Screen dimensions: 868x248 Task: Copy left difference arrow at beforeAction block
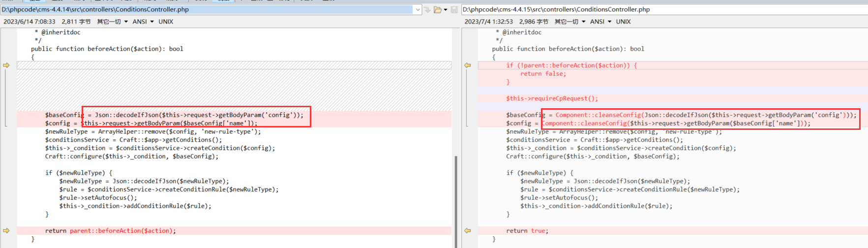coord(6,65)
